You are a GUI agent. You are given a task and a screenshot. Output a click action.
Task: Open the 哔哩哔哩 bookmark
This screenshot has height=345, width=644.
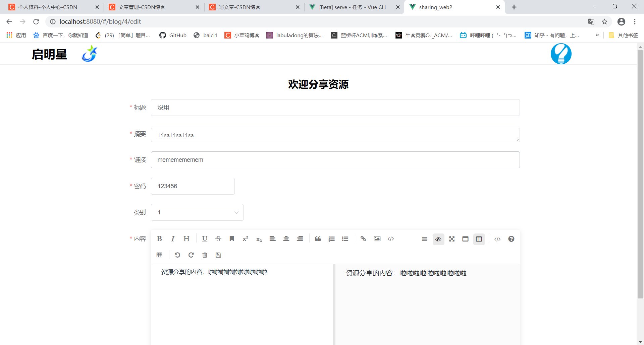[x=488, y=35]
